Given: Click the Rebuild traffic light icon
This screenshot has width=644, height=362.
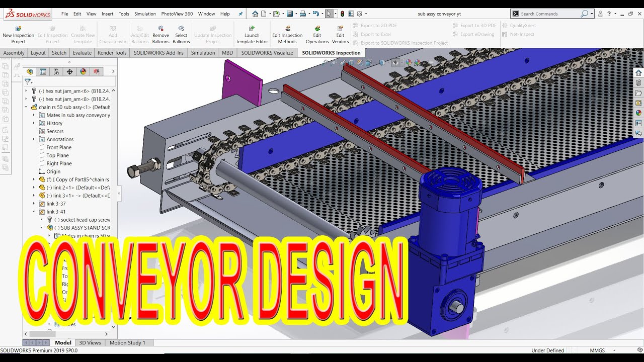Looking at the screenshot, I should point(343,14).
